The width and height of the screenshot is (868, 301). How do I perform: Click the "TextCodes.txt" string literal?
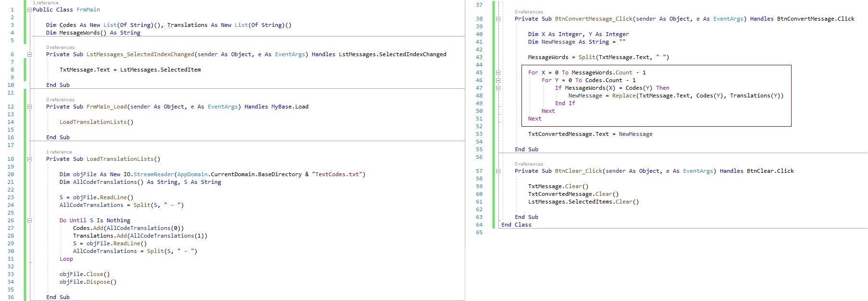[336, 174]
